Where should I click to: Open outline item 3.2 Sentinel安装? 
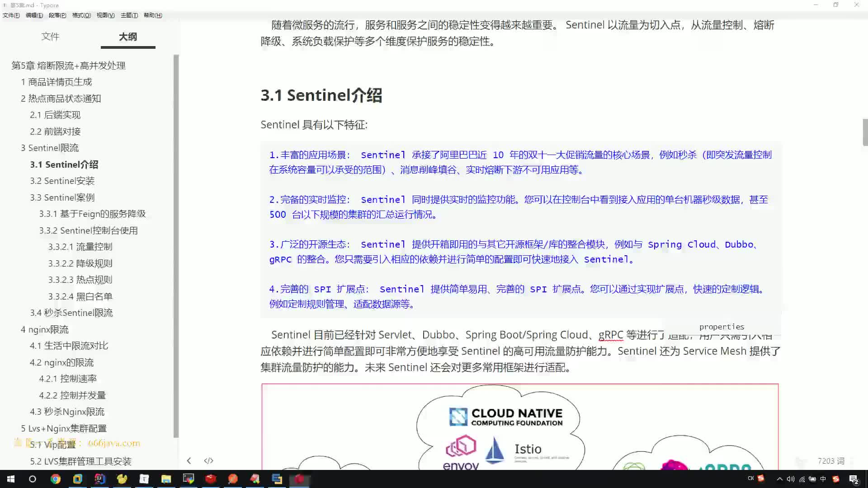click(x=62, y=181)
